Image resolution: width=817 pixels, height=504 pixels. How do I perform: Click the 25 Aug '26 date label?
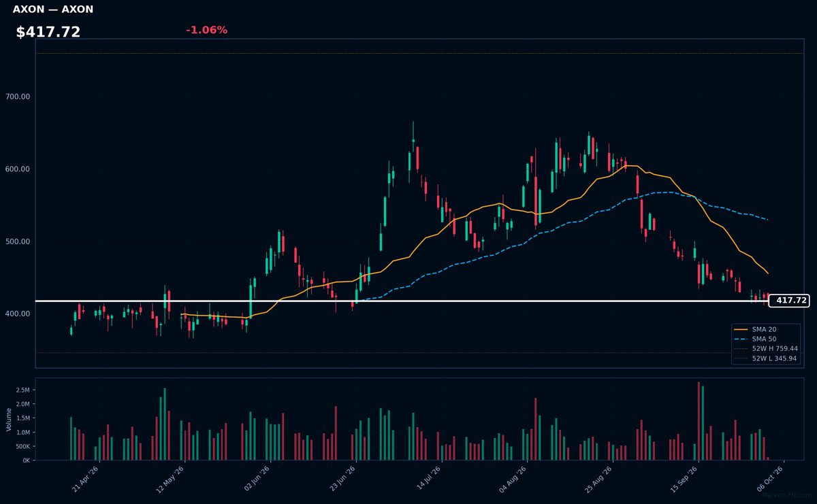[x=598, y=479]
